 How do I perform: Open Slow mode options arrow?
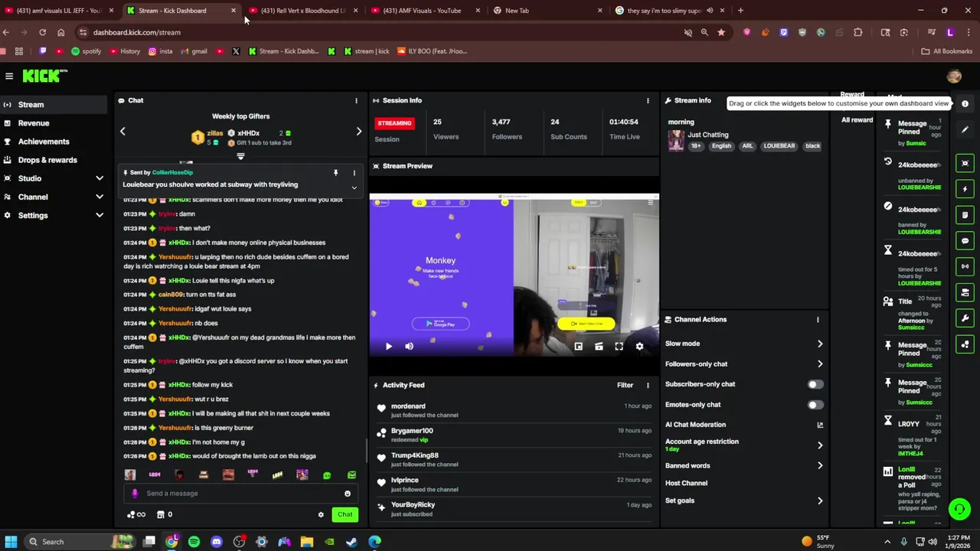[820, 344]
